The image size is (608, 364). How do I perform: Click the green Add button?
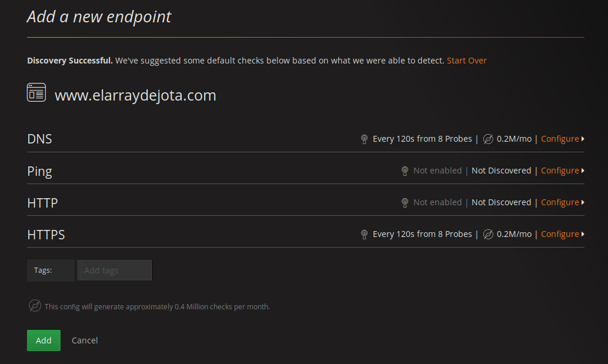(44, 340)
